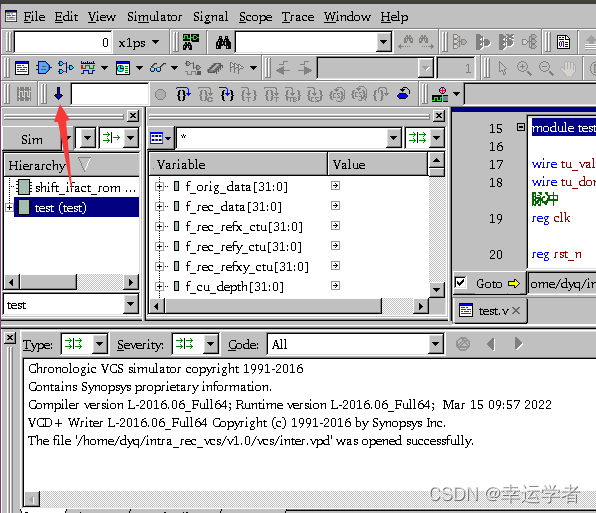This screenshot has height=513, width=596.
Task: Toggle the Goto checkbox
Action: click(460, 283)
